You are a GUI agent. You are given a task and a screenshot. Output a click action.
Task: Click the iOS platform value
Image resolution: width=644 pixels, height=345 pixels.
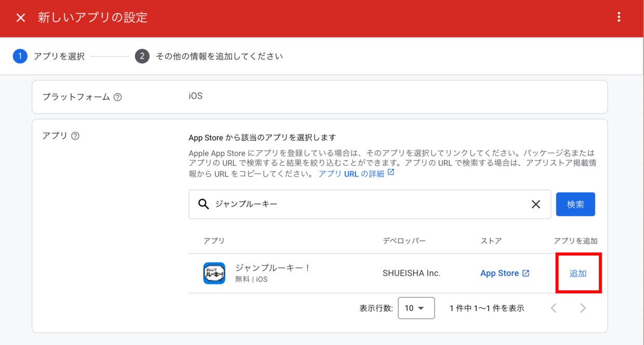tap(195, 96)
